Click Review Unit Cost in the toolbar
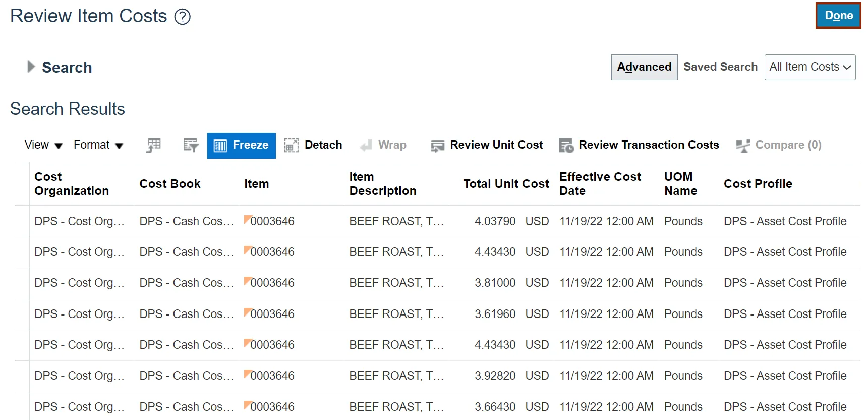 (487, 145)
